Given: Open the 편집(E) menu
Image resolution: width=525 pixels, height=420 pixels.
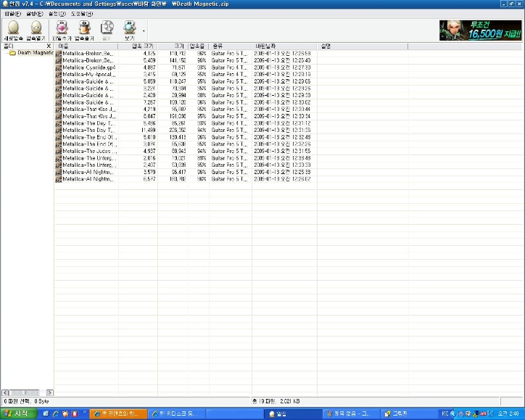Looking at the screenshot, I should [x=35, y=14].
